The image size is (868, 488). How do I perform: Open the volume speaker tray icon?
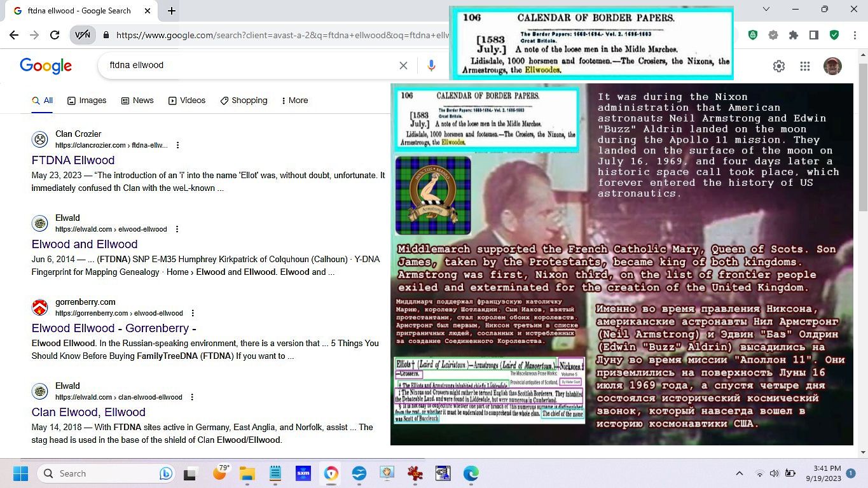click(774, 473)
